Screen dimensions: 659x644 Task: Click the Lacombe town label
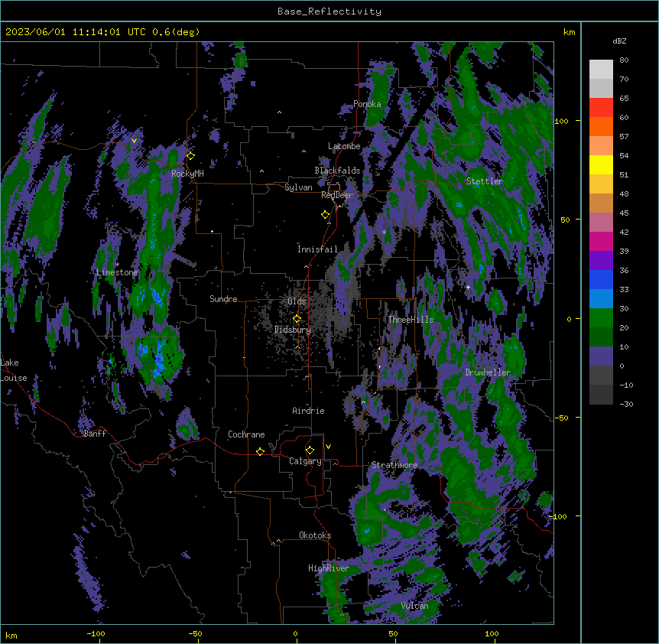click(x=344, y=146)
